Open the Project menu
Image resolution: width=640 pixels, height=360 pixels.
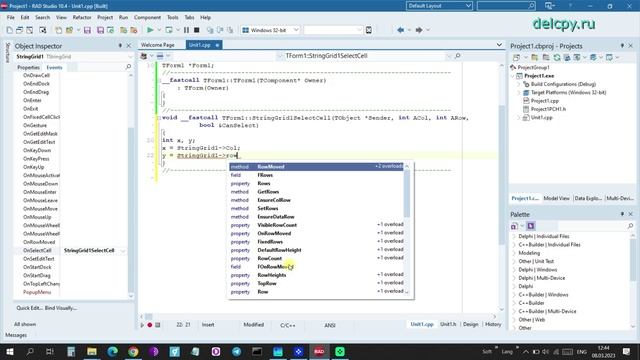tap(105, 18)
